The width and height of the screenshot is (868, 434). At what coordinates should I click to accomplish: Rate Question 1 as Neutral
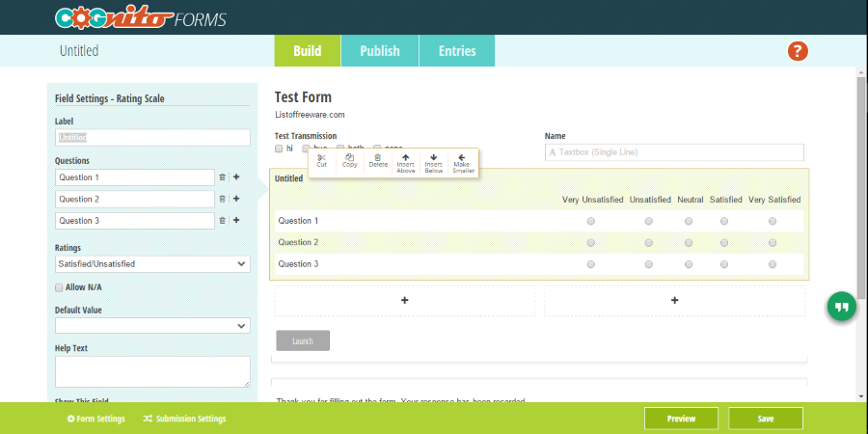click(x=689, y=221)
